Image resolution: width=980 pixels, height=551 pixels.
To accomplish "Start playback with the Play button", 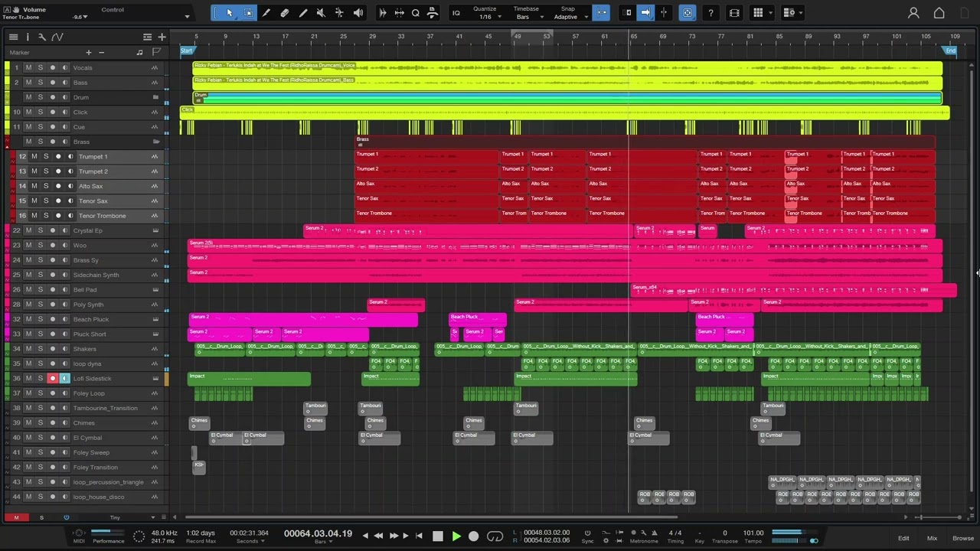I will tap(456, 536).
